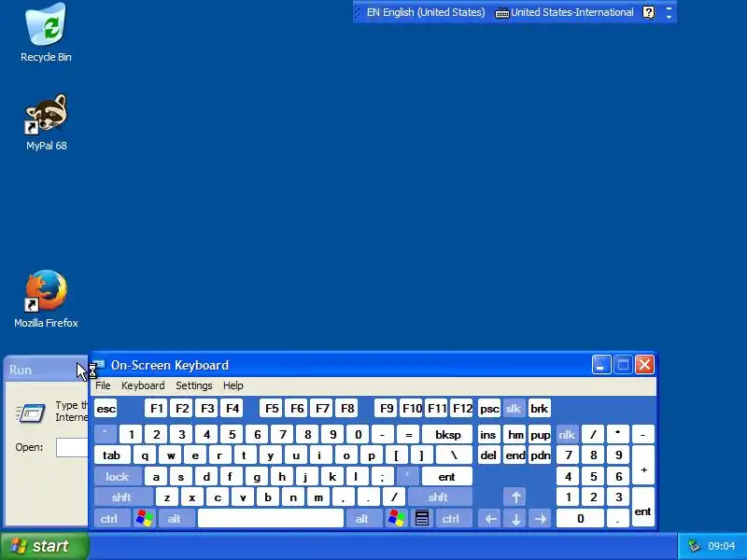Click the ins key
Screen dimensions: 747x560
(488, 434)
